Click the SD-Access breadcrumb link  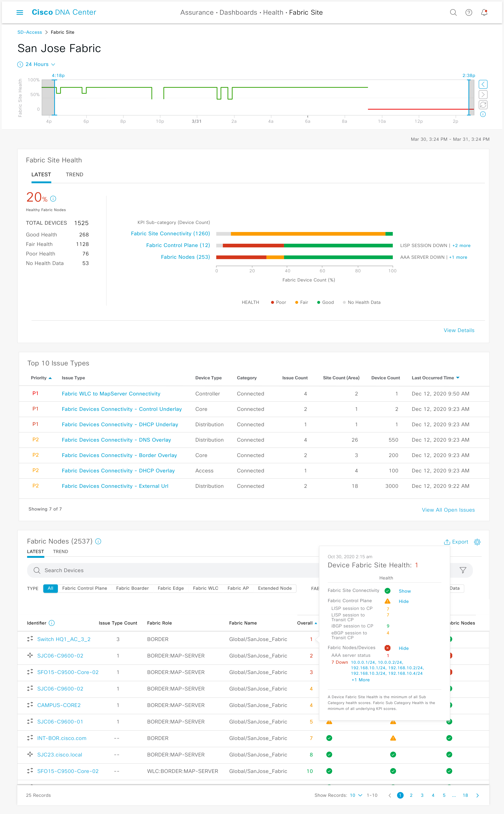click(x=30, y=32)
